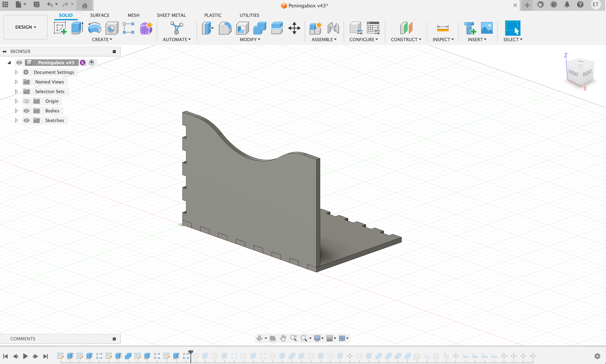Open the CREATE dropdown menu
606x364 pixels.
pyautogui.click(x=102, y=40)
